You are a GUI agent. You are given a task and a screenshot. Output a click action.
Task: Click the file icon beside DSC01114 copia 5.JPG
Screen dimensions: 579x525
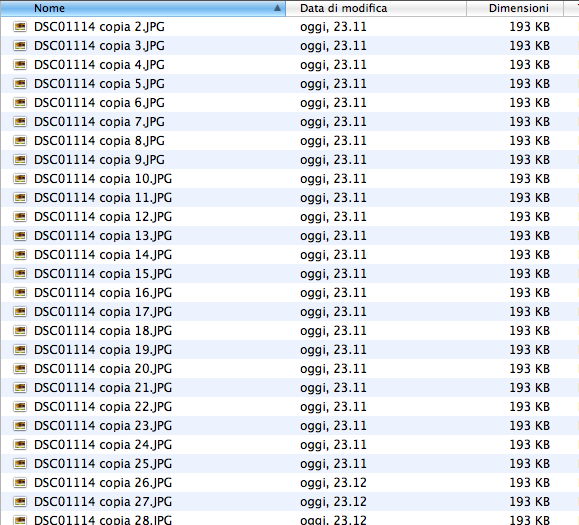point(20,83)
